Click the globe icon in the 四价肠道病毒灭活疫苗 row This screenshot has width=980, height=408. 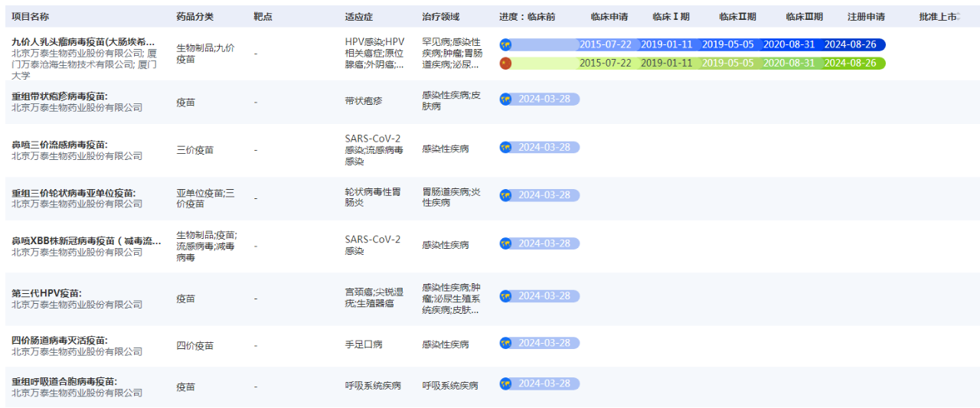tap(505, 343)
